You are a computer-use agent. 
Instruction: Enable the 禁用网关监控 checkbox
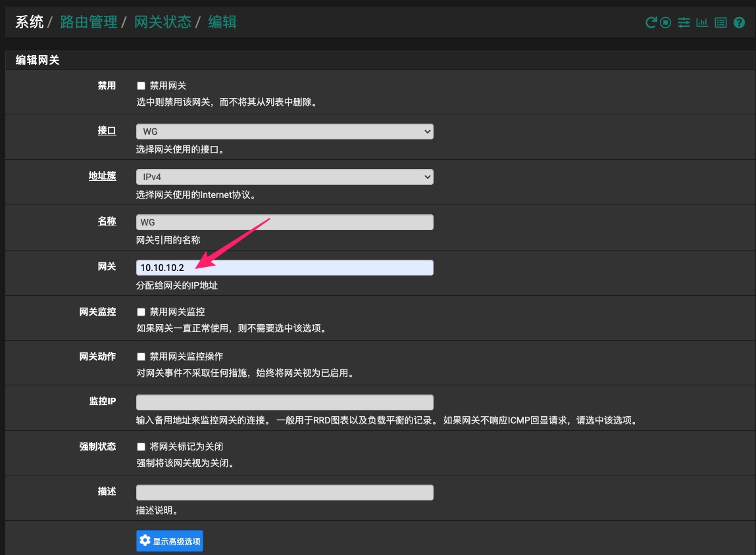pyautogui.click(x=141, y=312)
